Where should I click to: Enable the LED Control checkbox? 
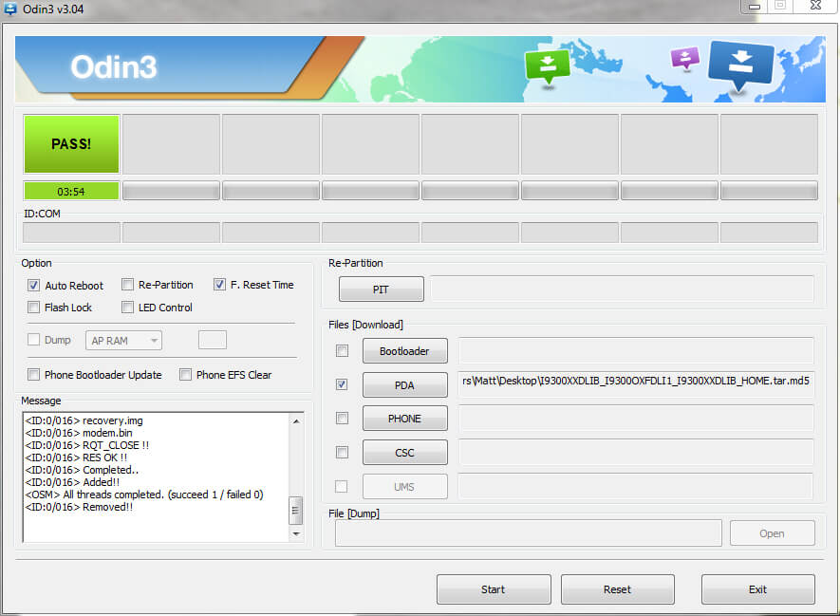pyautogui.click(x=127, y=308)
